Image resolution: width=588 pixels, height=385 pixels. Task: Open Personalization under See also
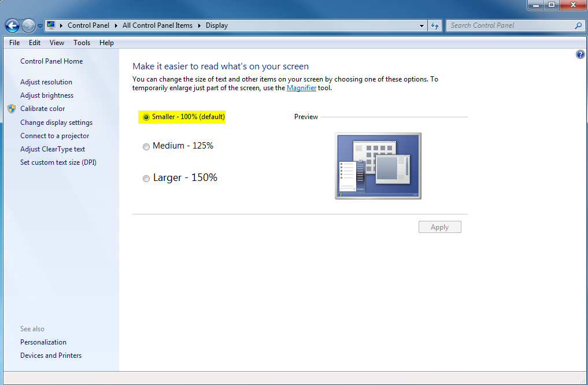[x=43, y=342]
